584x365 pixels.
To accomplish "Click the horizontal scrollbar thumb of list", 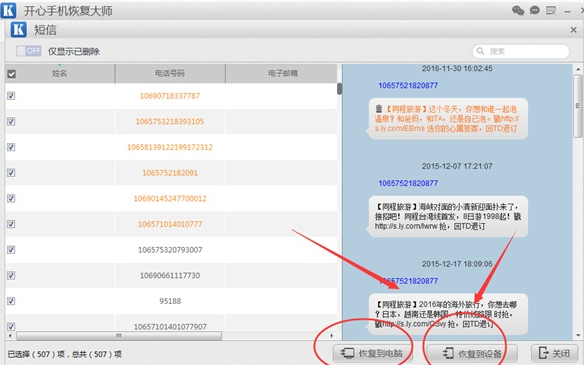I will point(119,336).
